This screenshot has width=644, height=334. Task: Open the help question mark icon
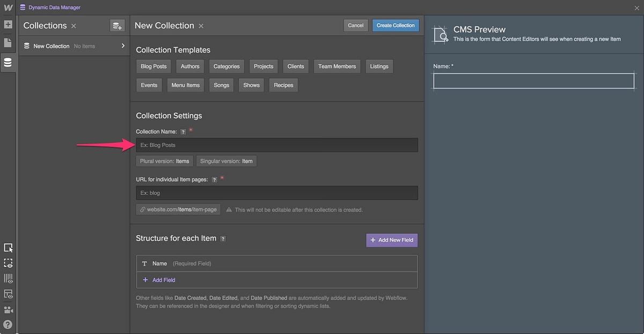coord(8,324)
